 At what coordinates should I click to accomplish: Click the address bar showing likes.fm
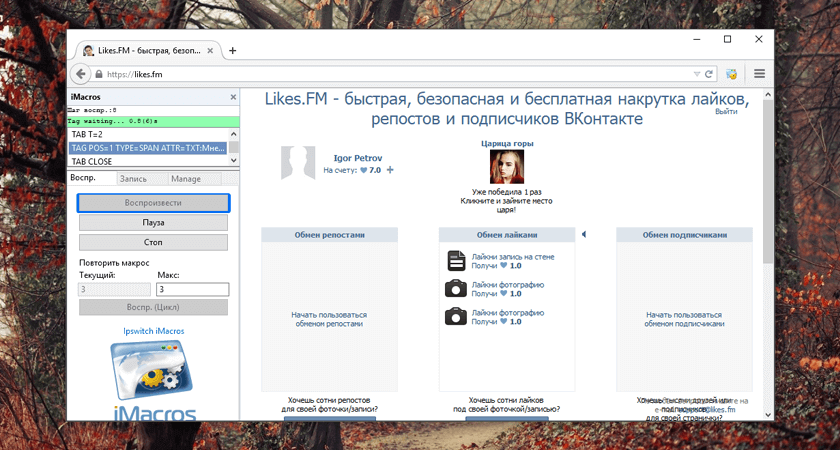[394, 74]
